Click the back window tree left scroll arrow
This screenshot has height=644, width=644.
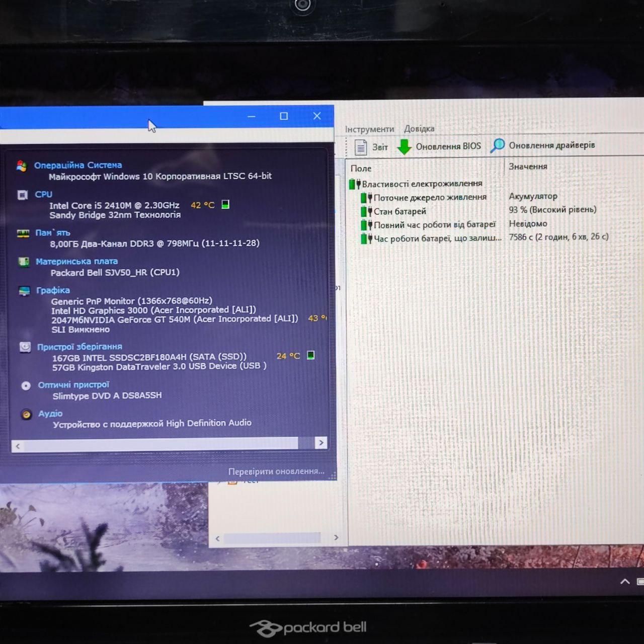click(x=217, y=538)
